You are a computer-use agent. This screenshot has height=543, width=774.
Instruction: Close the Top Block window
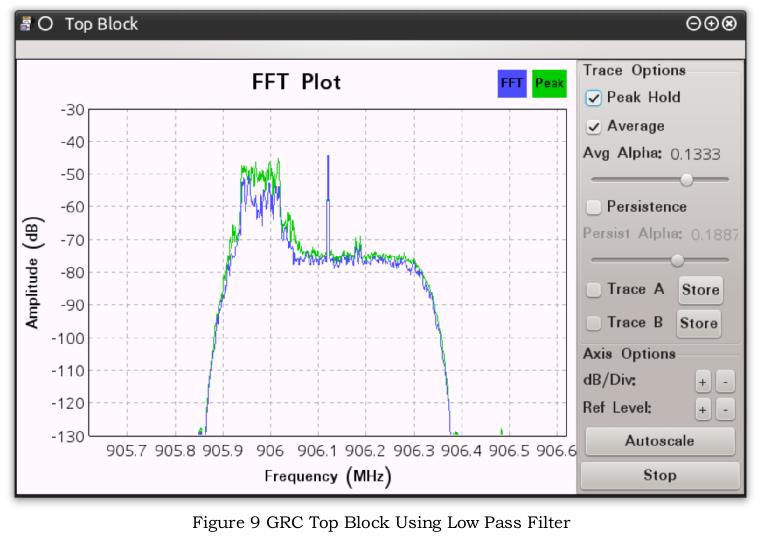point(729,23)
